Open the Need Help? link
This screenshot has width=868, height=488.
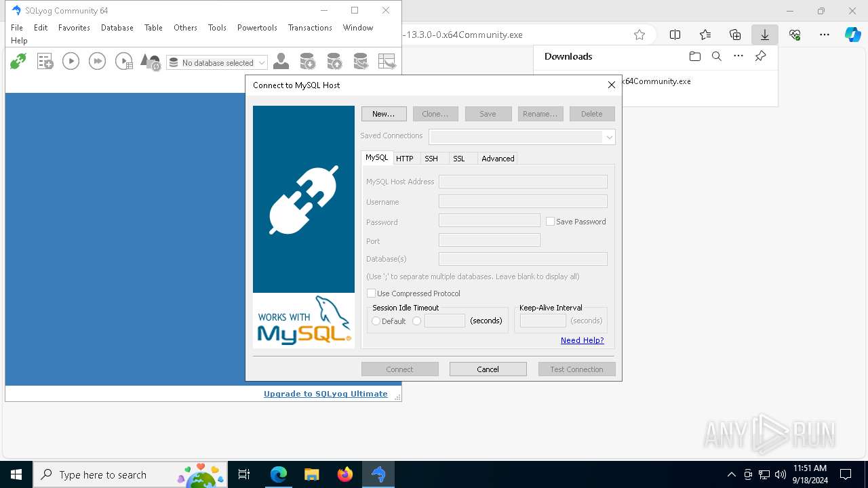pos(583,340)
